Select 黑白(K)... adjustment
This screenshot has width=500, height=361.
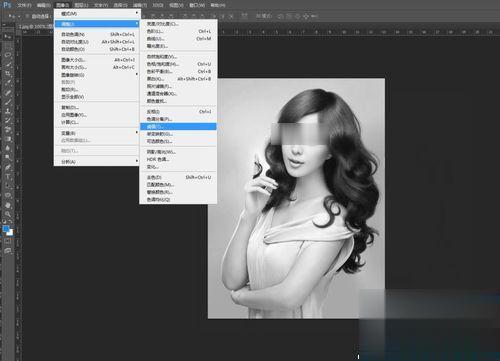point(178,79)
